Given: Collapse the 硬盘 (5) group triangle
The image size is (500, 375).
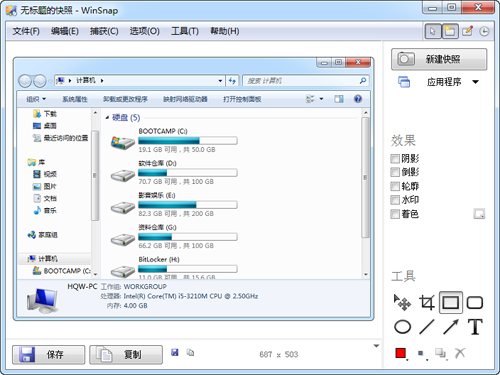Looking at the screenshot, I should 107,118.
